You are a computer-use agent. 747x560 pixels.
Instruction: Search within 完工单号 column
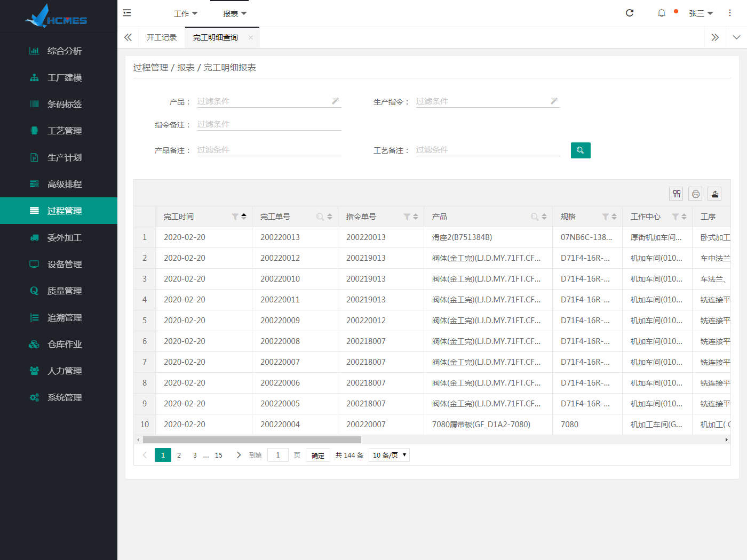pyautogui.click(x=320, y=217)
